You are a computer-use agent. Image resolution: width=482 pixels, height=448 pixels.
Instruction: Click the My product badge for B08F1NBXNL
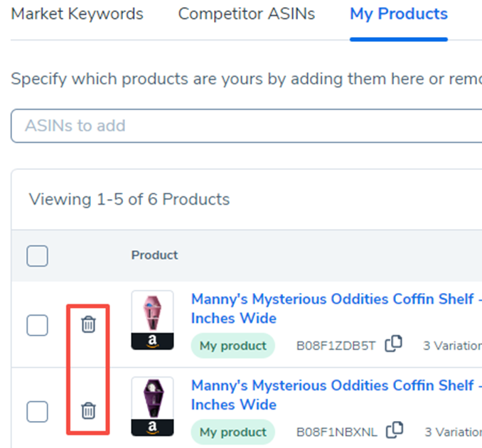[232, 432]
